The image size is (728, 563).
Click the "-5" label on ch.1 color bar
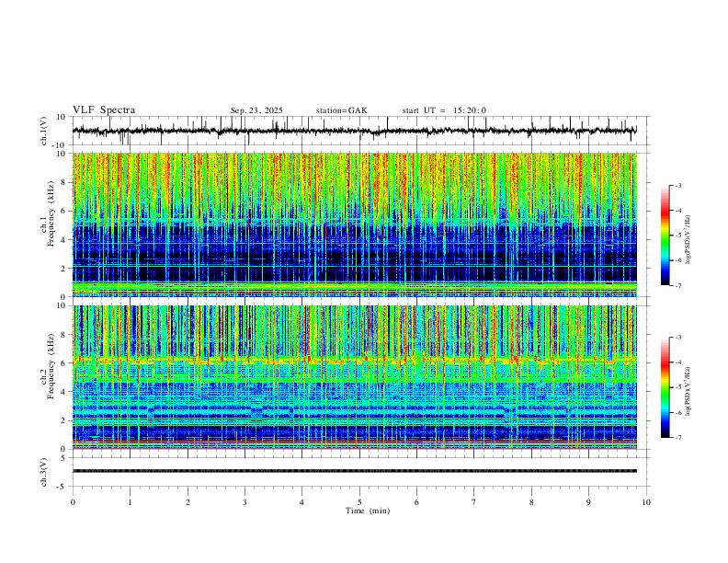pyautogui.click(x=677, y=236)
